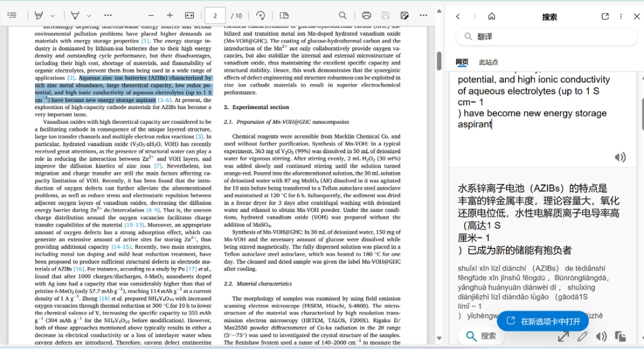Open citation link [2] in PDF
The width and height of the screenshot is (644, 349).
(x=72, y=78)
